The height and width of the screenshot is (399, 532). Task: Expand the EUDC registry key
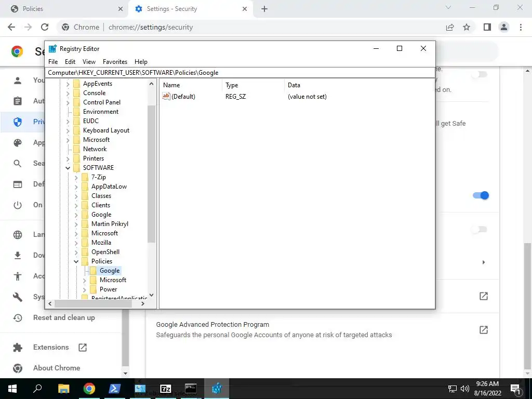point(68,121)
